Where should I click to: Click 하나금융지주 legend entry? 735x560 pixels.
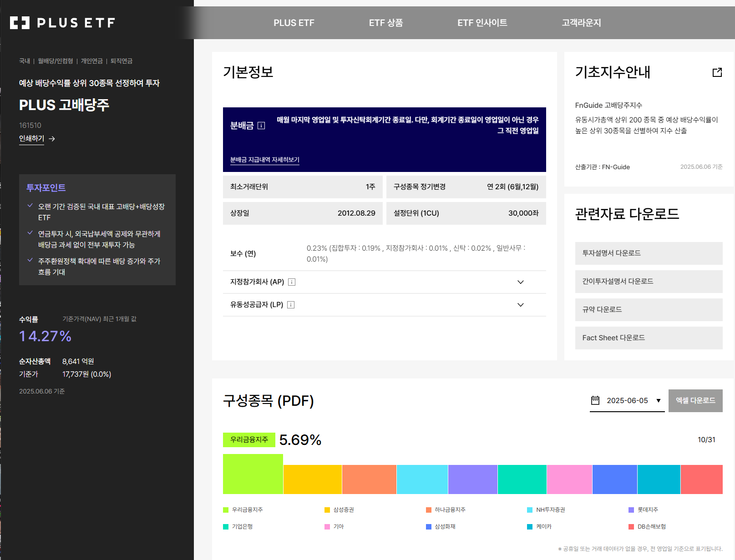click(x=446, y=510)
